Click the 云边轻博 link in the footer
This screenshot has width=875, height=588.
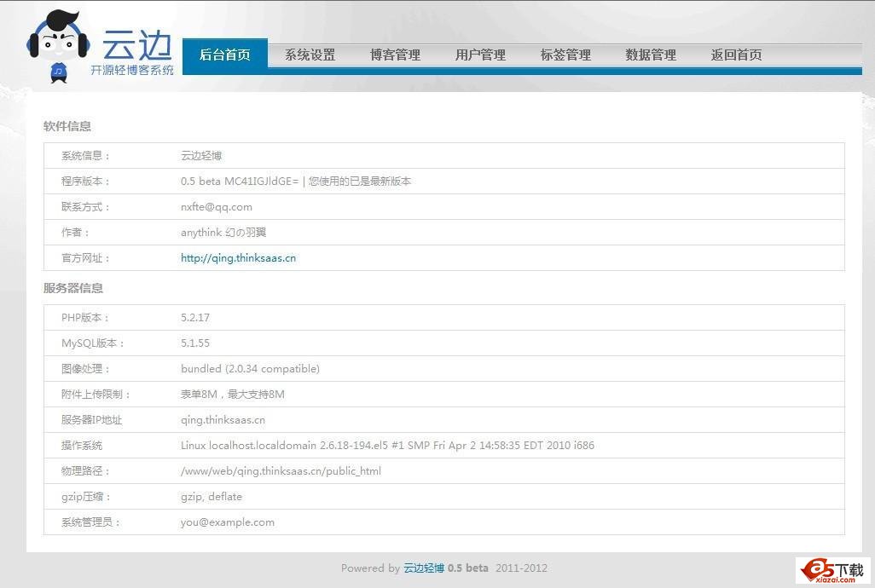point(424,568)
